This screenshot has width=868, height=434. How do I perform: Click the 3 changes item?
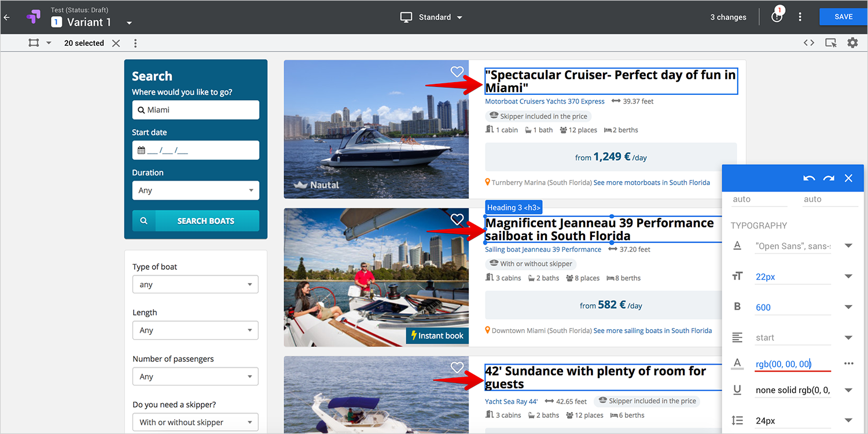(x=728, y=17)
